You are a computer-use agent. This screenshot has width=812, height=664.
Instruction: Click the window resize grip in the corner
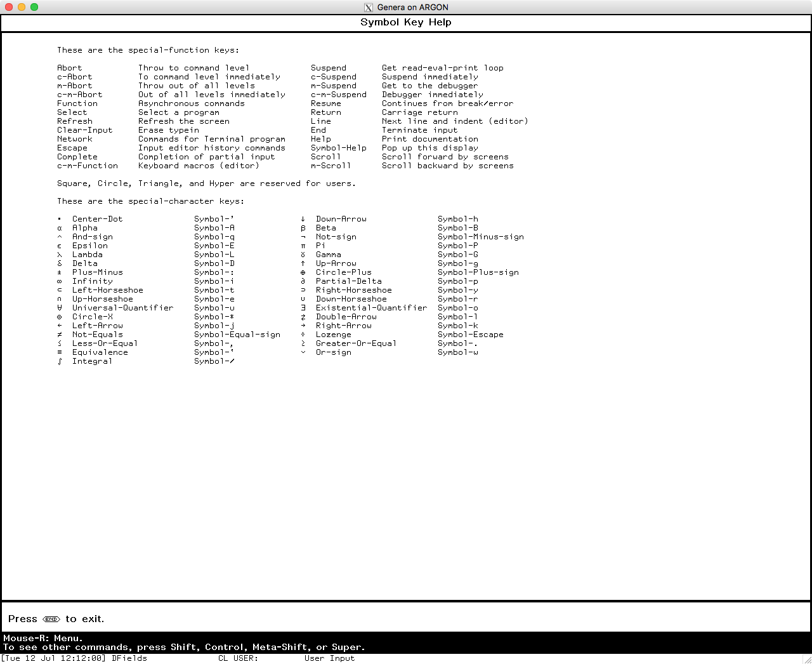point(806,659)
